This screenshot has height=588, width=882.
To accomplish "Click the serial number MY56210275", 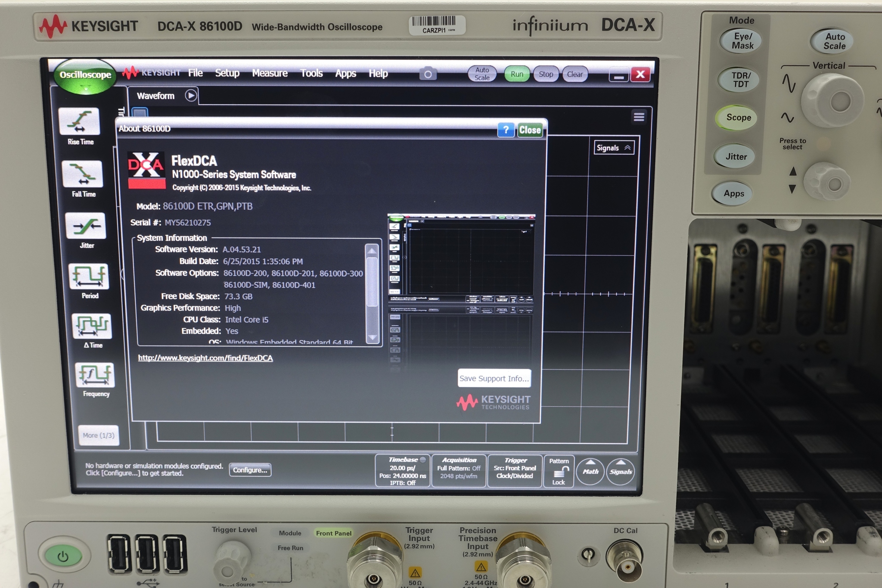I will (188, 223).
